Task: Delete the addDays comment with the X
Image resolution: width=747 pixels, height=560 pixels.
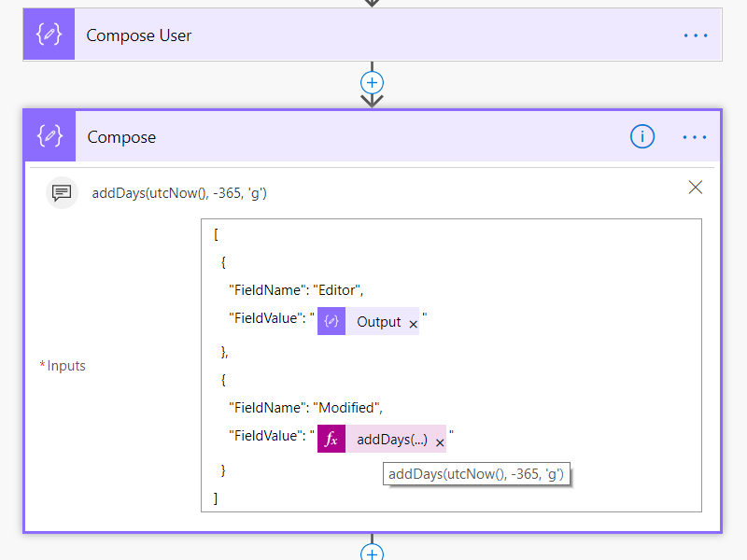Action: click(x=695, y=188)
